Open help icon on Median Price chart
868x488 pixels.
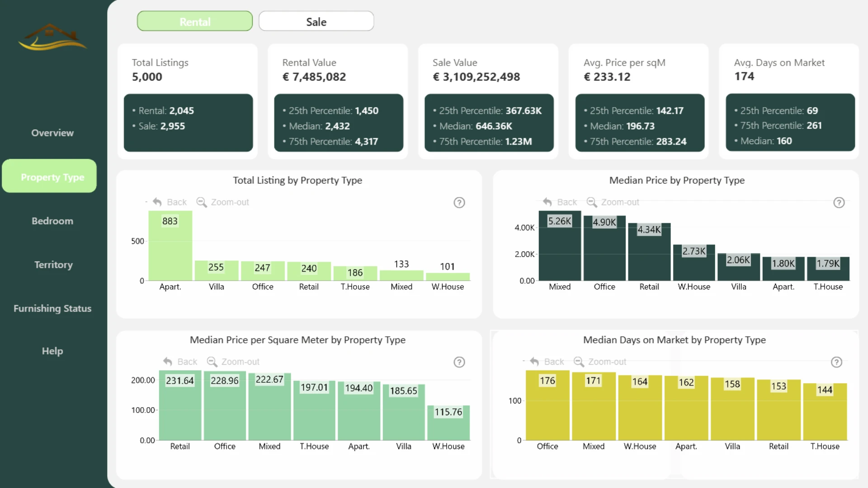coord(839,202)
